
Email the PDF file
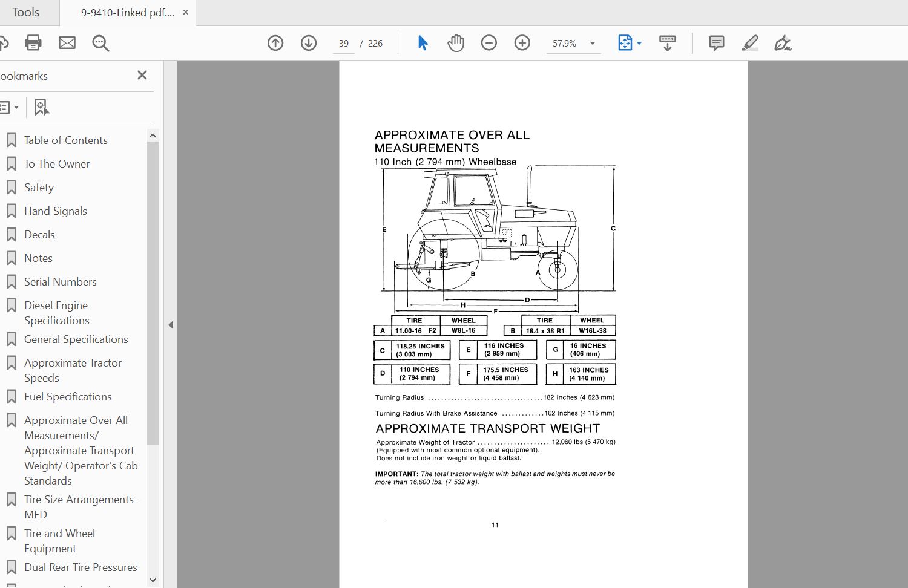pos(67,43)
